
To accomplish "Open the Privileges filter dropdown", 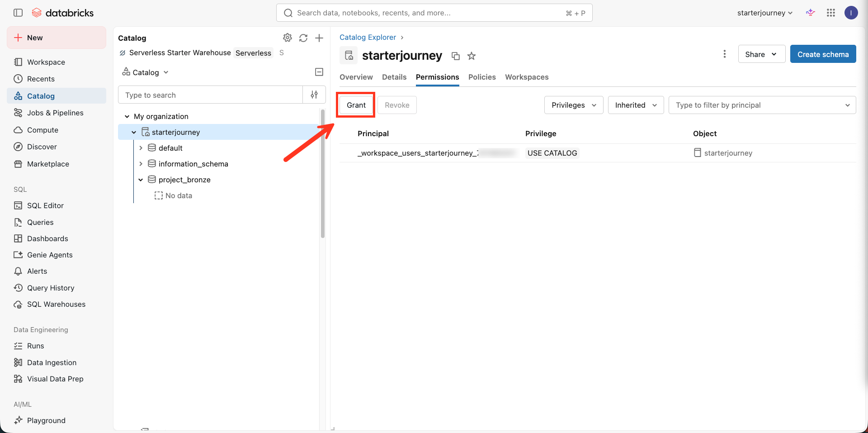I will coord(574,105).
